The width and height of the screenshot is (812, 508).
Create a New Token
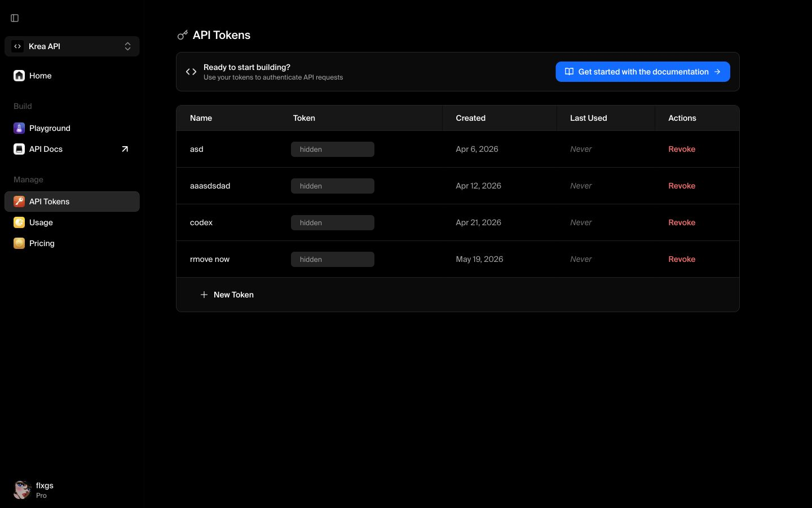[x=227, y=295]
